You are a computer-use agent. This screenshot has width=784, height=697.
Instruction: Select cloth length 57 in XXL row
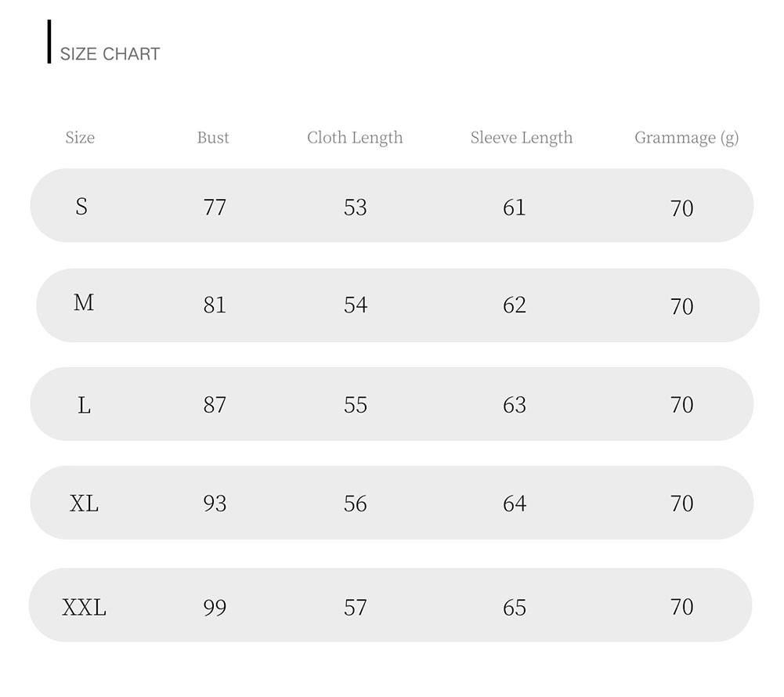point(356,608)
